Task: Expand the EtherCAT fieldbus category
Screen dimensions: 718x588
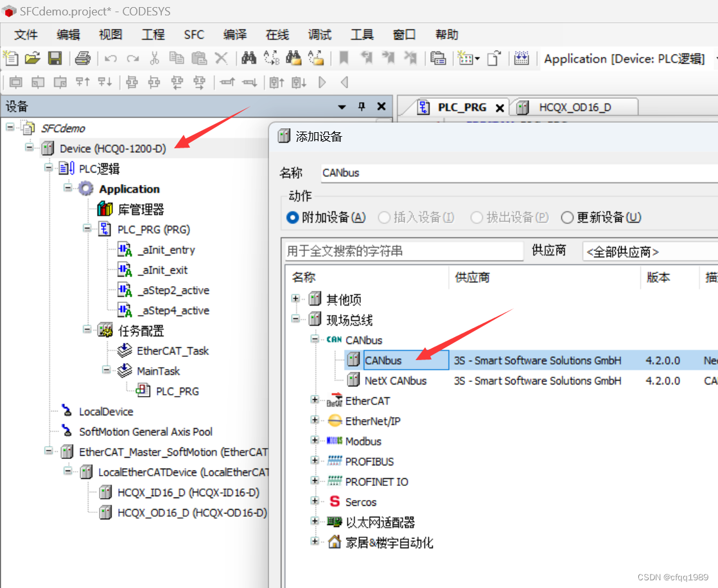Action: (x=315, y=400)
